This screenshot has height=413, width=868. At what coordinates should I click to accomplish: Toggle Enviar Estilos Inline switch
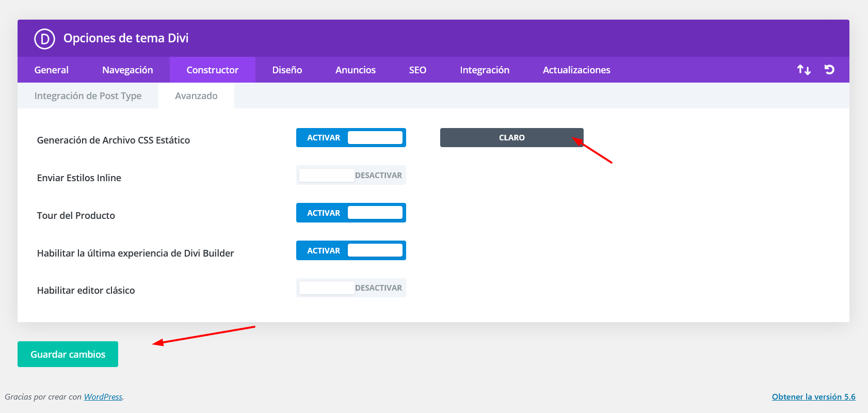click(351, 176)
